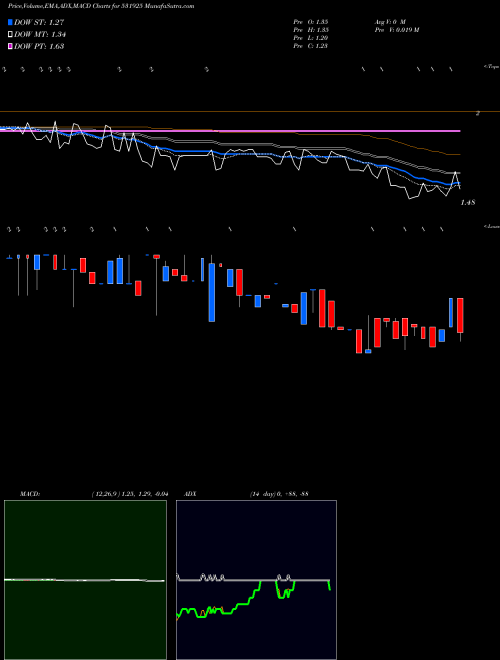The image size is (500, 660).
Task: Click the 'Avg V: 0 M' volume text
Action: pos(390,22)
